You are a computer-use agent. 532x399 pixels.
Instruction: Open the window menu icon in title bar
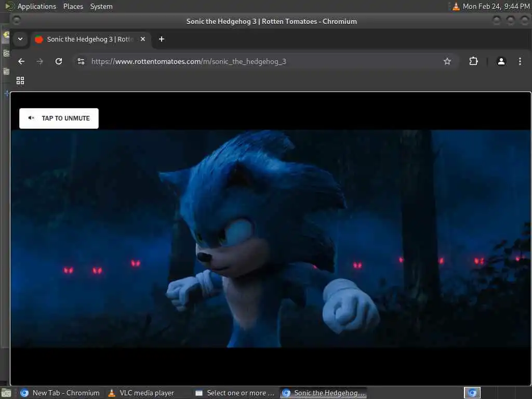(x=16, y=20)
